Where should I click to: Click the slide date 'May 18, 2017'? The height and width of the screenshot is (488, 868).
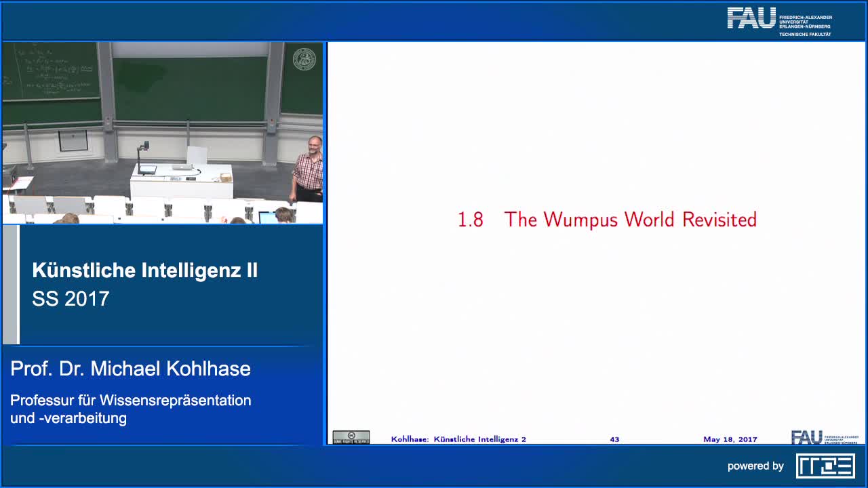tap(730, 439)
